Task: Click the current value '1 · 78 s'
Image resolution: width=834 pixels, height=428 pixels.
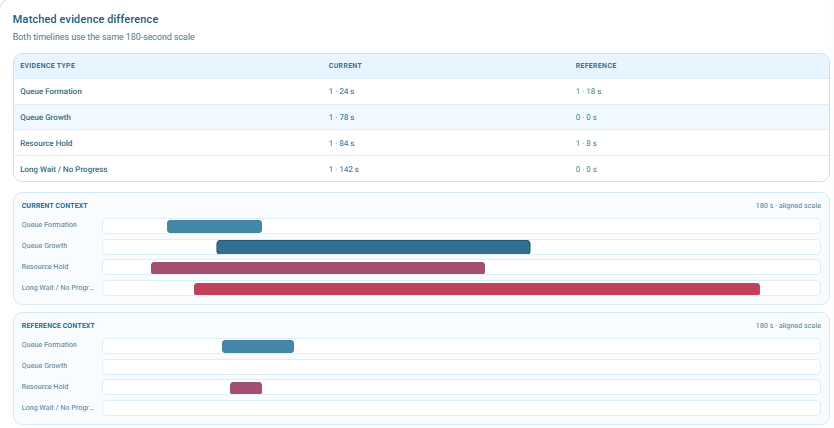Action: coord(341,118)
